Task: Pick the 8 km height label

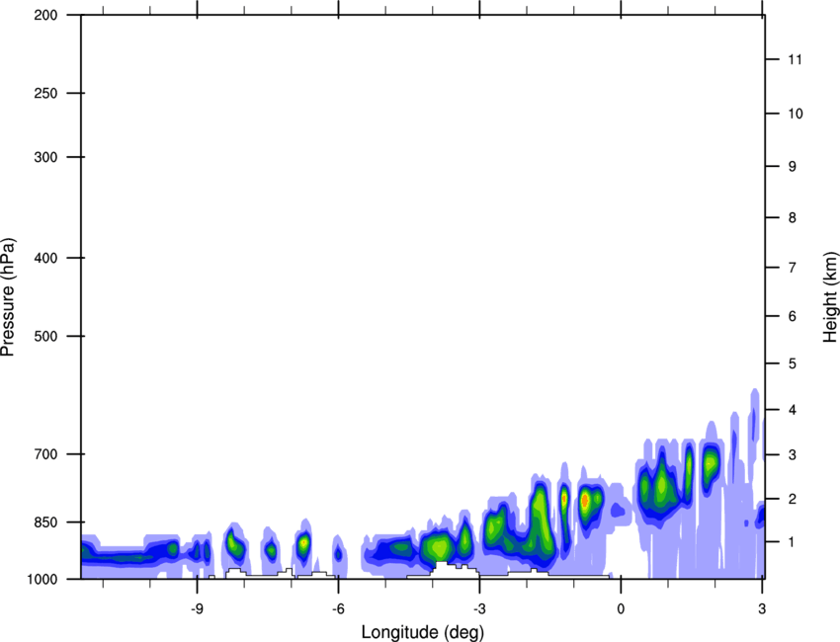Action: (793, 218)
